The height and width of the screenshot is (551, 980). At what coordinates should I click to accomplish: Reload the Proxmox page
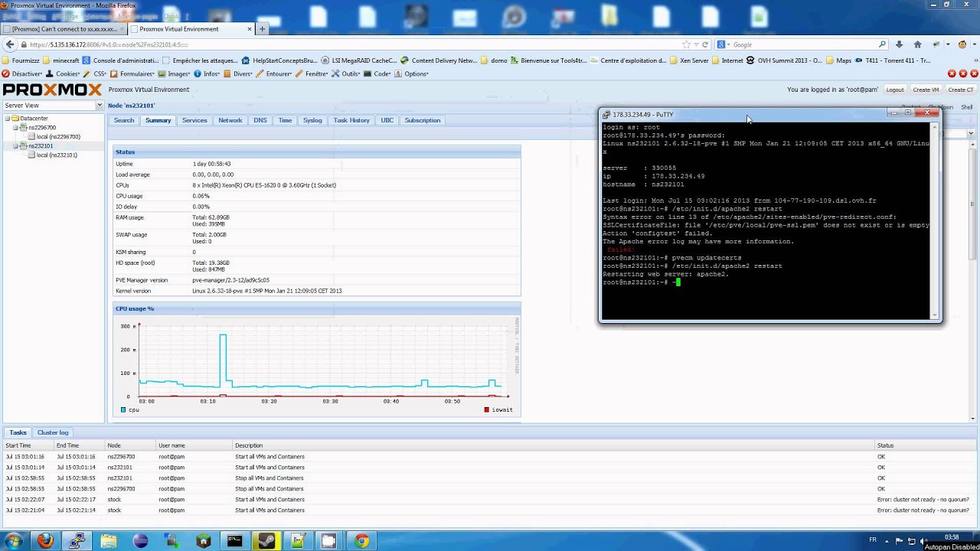(705, 44)
